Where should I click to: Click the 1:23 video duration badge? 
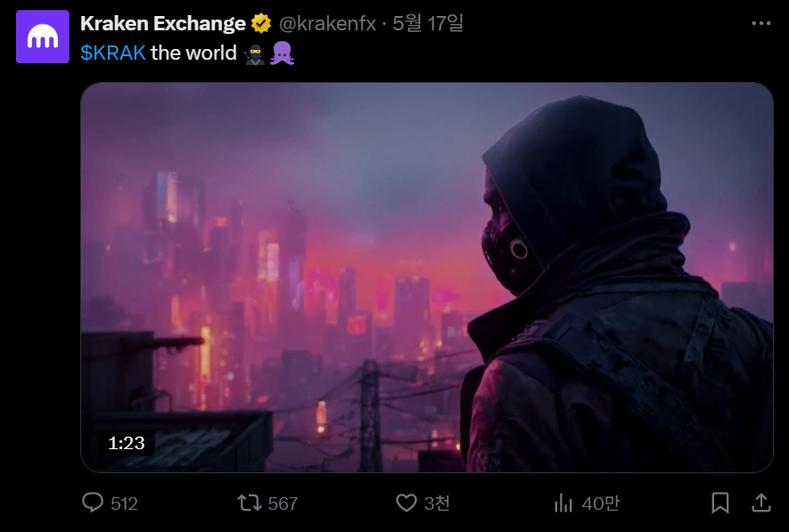point(127,443)
